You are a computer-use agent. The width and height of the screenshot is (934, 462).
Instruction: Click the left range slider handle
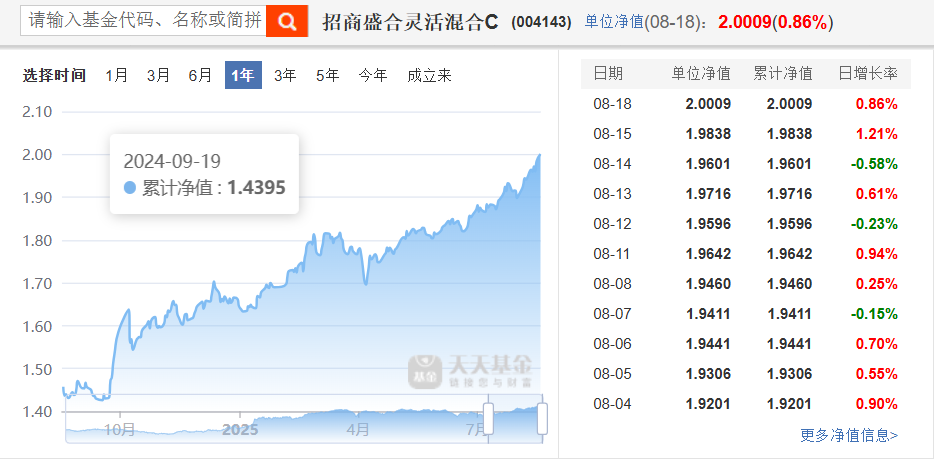(x=488, y=419)
